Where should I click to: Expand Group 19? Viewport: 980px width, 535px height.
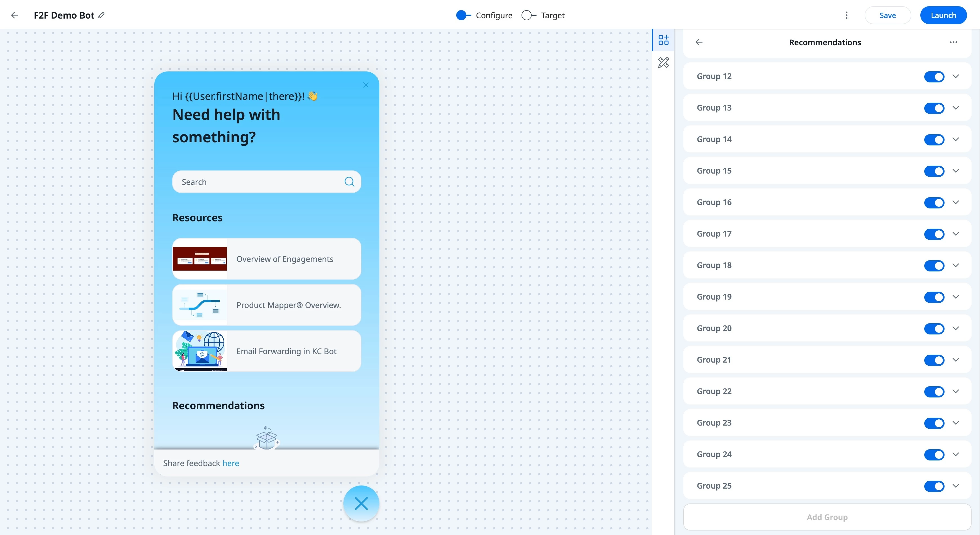coord(956,296)
